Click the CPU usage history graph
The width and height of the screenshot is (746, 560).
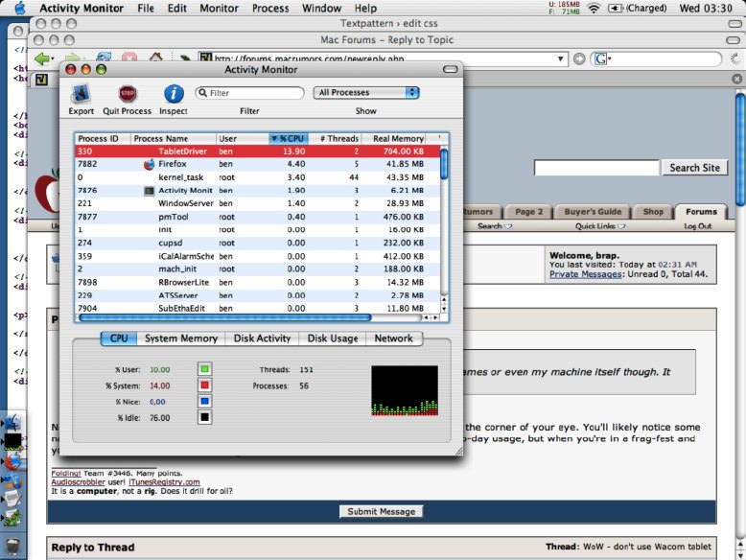point(405,390)
